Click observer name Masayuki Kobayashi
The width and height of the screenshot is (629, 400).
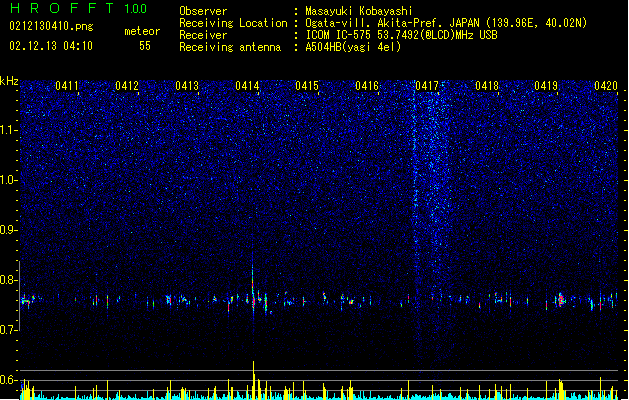[x=359, y=11]
